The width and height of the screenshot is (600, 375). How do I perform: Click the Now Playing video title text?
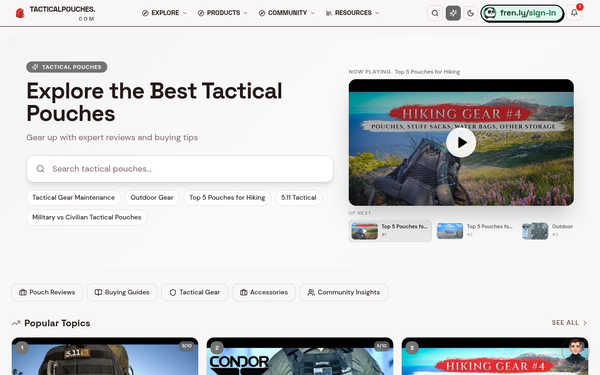[x=427, y=72]
